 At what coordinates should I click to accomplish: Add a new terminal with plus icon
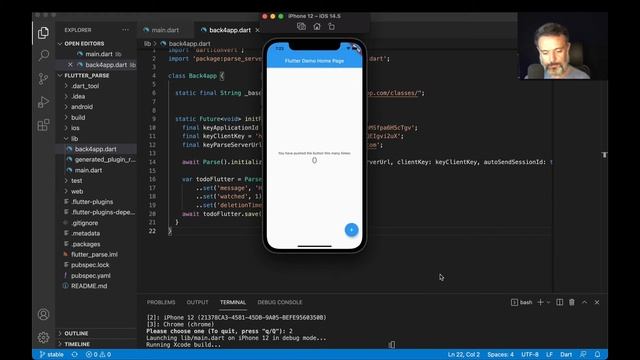click(540, 302)
